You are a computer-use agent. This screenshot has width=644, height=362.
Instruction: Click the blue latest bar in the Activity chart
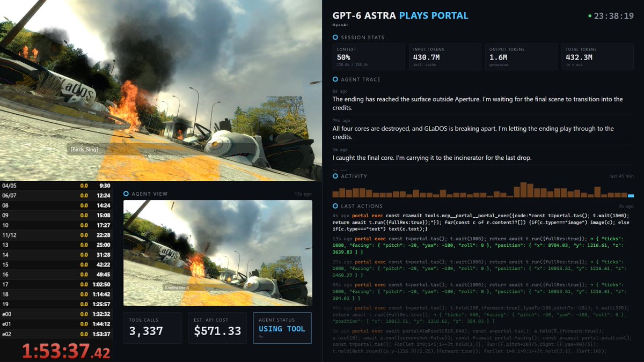click(x=631, y=196)
